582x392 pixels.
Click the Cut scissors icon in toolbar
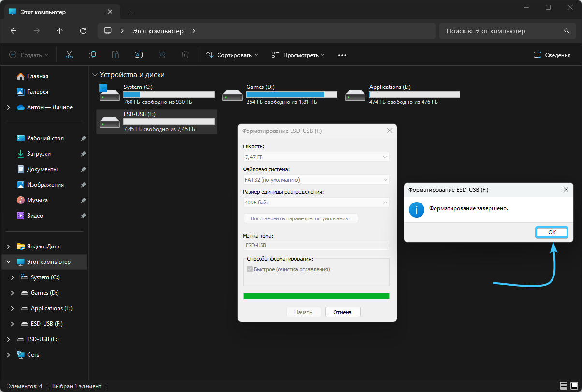point(69,55)
